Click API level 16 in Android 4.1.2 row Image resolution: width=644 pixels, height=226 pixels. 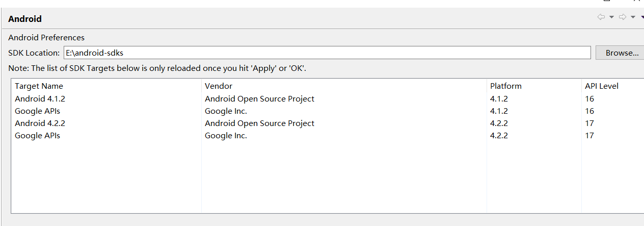click(589, 98)
